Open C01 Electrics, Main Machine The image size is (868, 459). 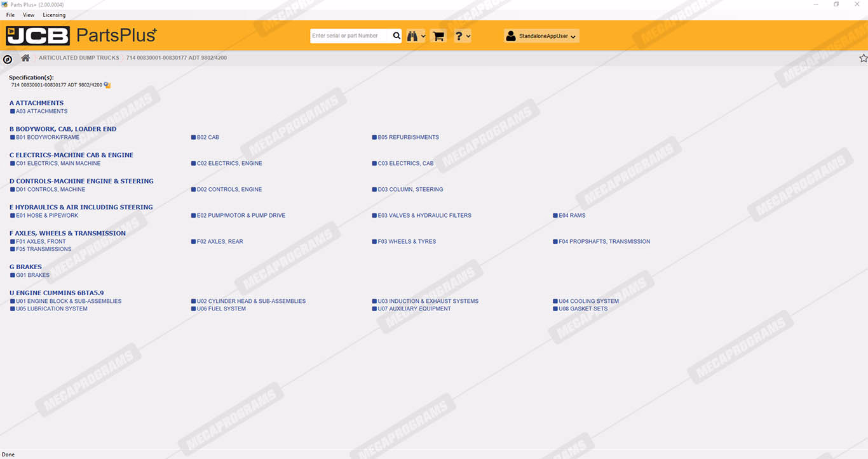click(x=55, y=163)
